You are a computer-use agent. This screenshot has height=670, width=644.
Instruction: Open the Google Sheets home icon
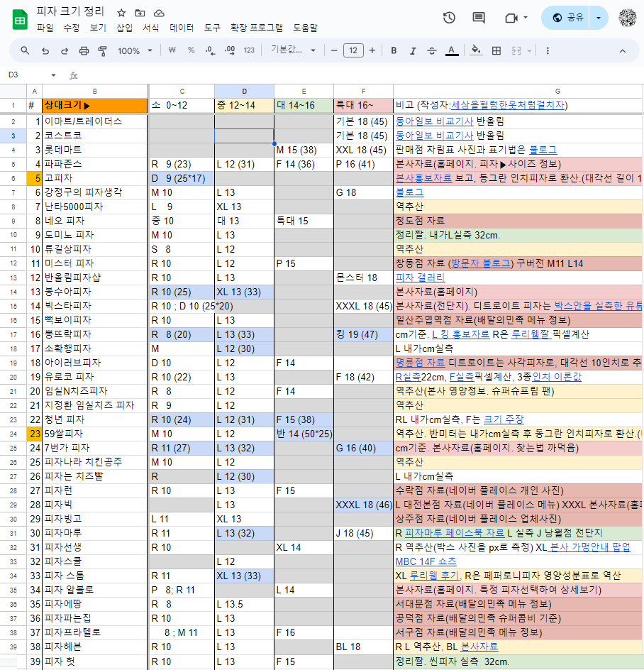click(x=20, y=20)
